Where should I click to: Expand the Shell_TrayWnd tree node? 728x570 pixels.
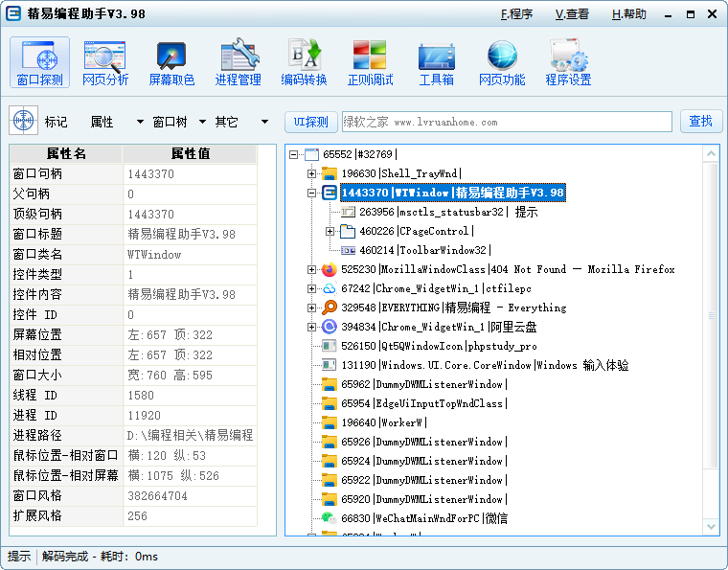[x=311, y=173]
